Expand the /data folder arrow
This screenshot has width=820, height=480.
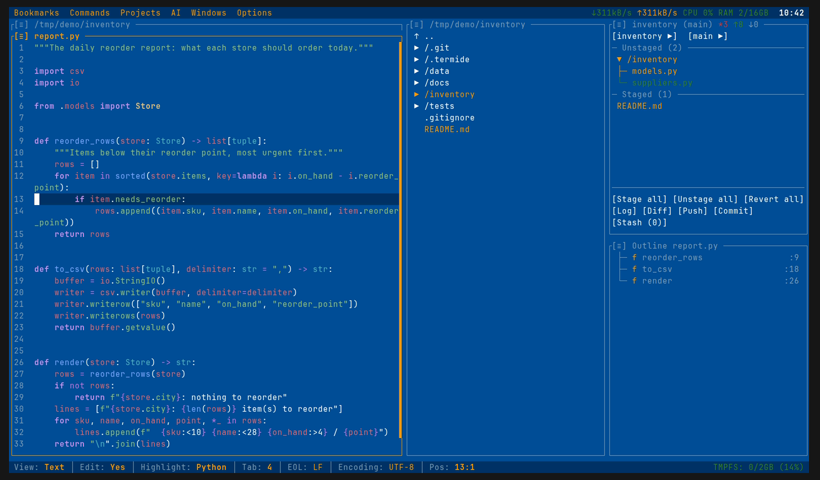[x=416, y=71]
